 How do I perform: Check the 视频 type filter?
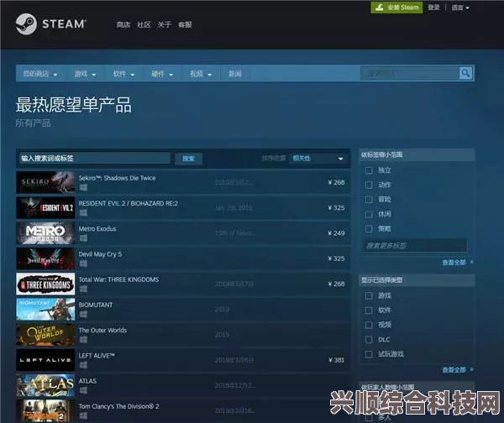pos(369,325)
